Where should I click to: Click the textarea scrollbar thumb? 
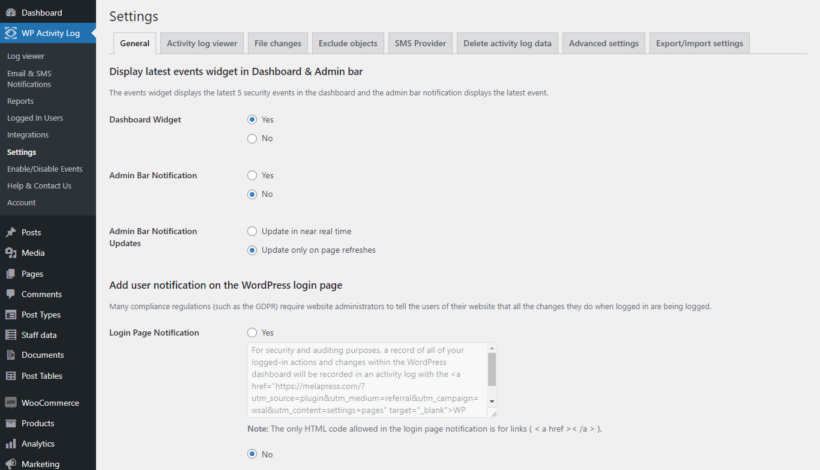click(x=492, y=369)
